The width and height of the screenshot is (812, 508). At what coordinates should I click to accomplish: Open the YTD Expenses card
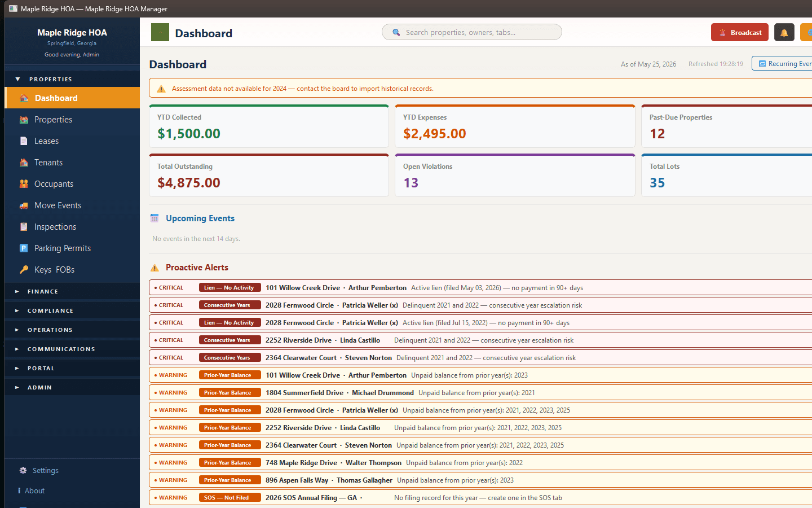(515, 126)
